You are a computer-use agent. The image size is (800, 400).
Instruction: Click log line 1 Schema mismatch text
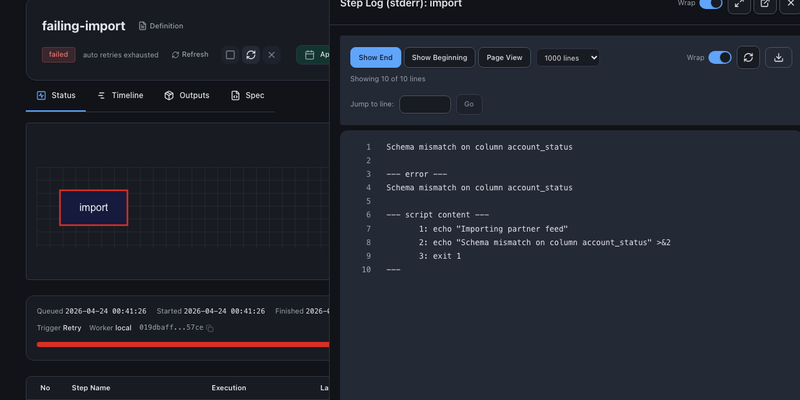click(479, 147)
